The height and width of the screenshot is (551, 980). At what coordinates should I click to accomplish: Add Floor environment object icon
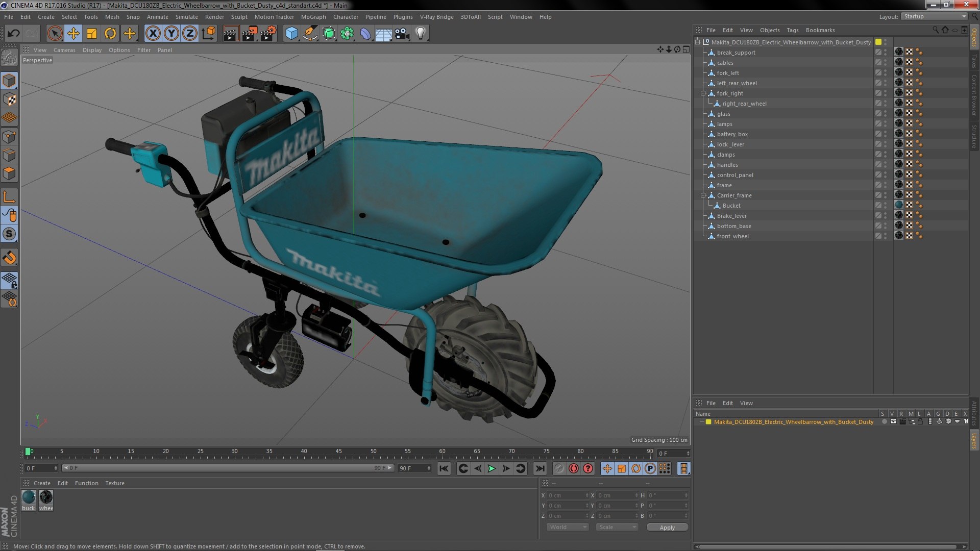pos(384,34)
